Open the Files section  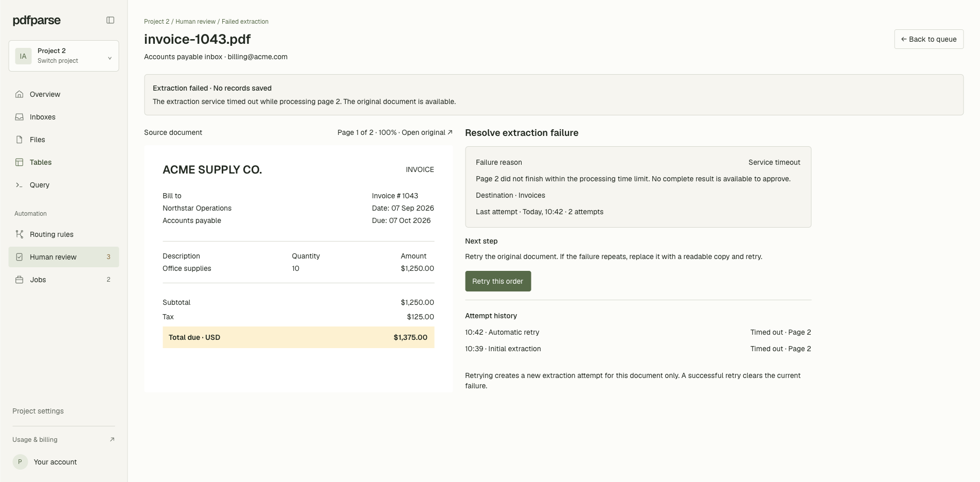tap(64, 140)
